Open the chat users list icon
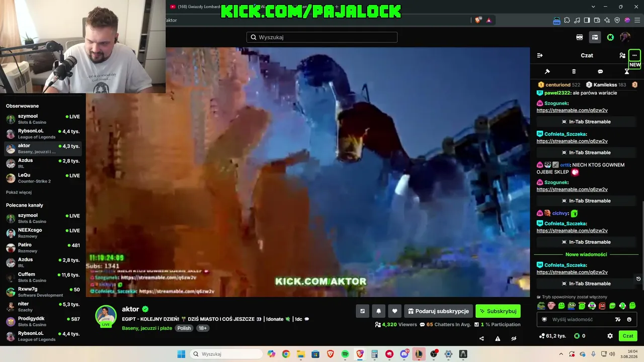 pos(622,55)
